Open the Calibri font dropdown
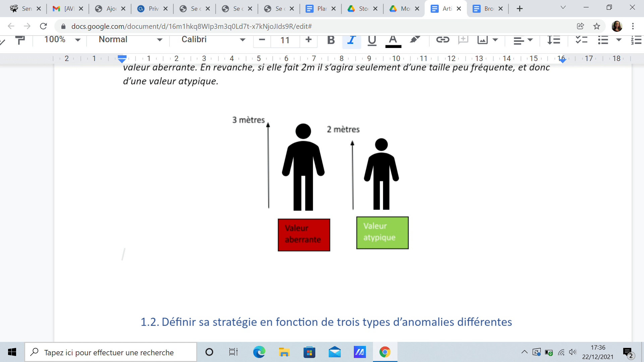 click(x=213, y=40)
